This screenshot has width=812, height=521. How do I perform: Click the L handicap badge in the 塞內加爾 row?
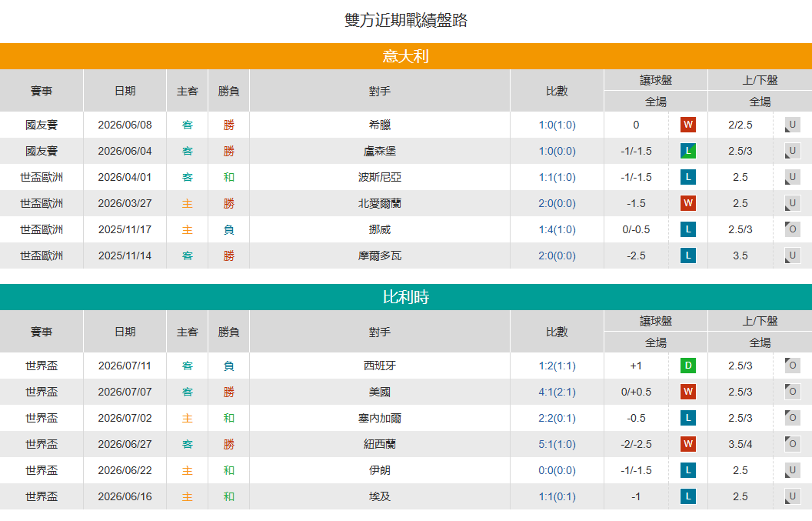(687, 418)
